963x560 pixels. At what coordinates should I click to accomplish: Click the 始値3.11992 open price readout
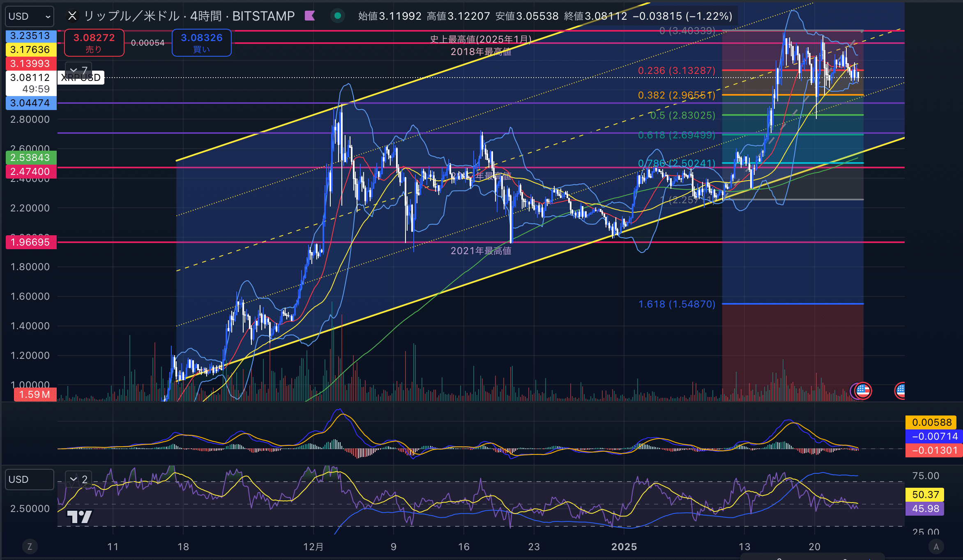pyautogui.click(x=390, y=16)
